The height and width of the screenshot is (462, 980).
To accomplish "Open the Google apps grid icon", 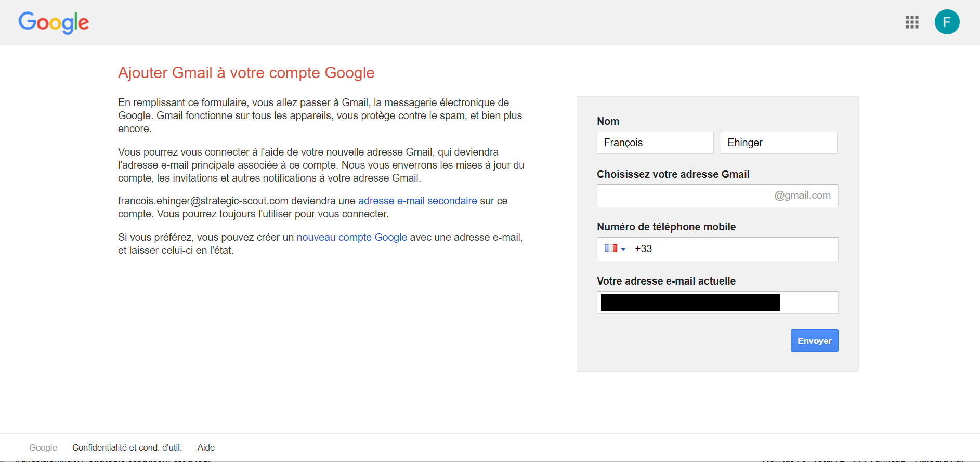I will pyautogui.click(x=912, y=22).
